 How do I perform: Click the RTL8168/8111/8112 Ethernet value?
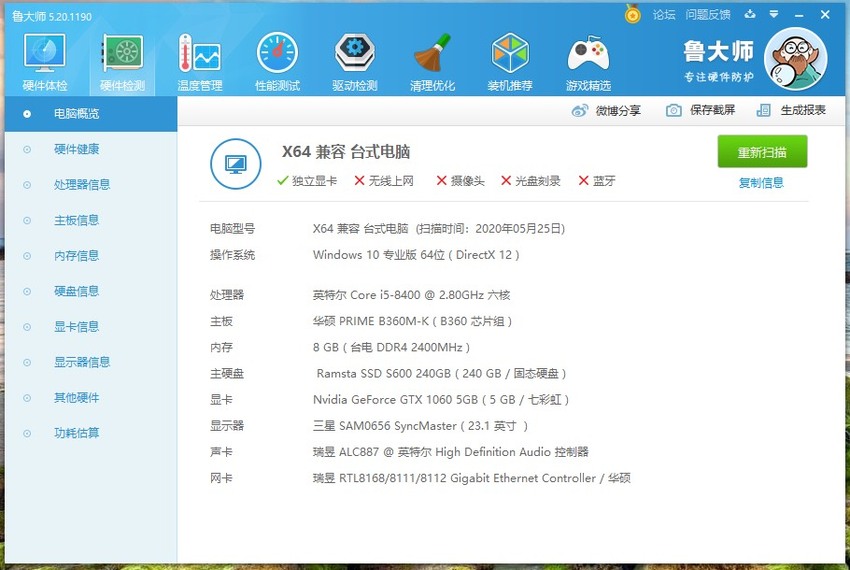tap(471, 478)
